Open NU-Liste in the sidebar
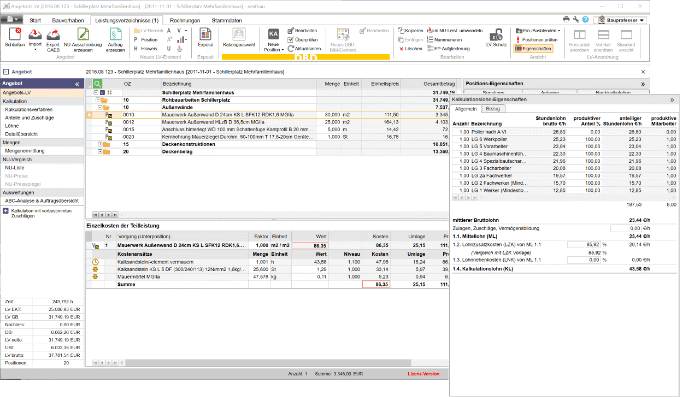 [x=14, y=167]
